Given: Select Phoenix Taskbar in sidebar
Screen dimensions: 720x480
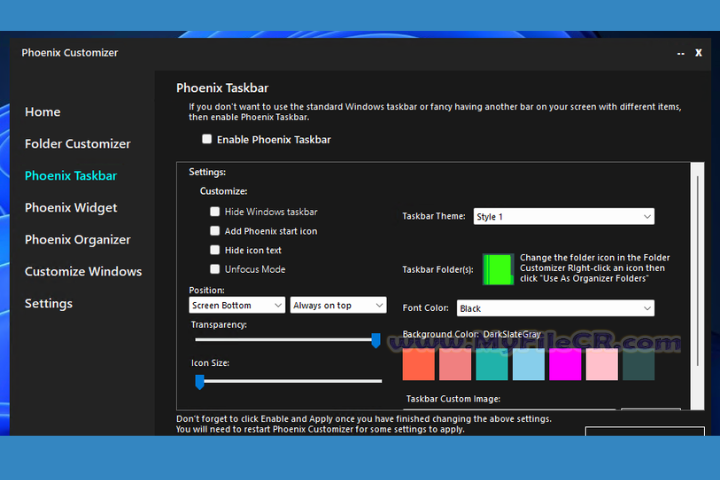Looking at the screenshot, I should coord(71,175).
